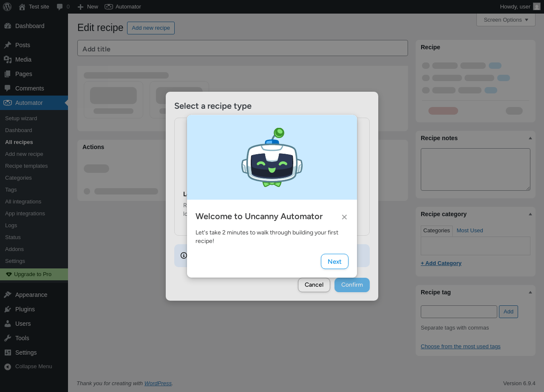Close the Welcome to Uncanny Automator popup
Viewport: 544px width, 392px height.
344,217
